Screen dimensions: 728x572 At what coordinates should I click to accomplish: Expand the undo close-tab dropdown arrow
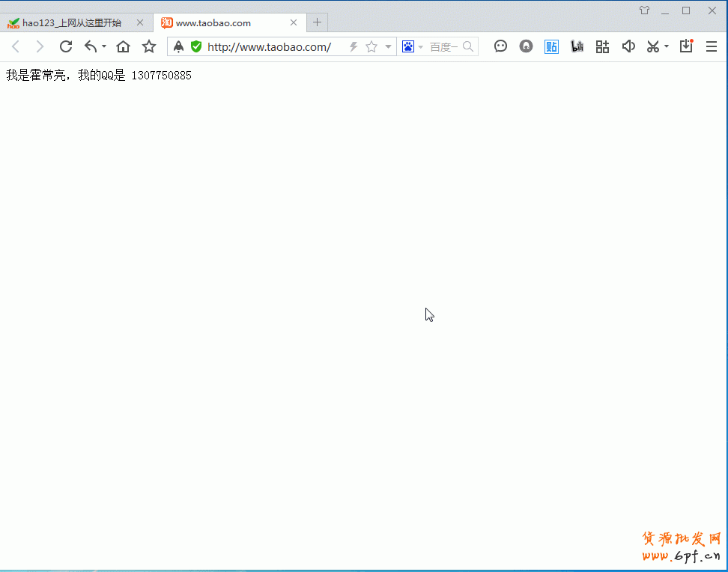[104, 46]
